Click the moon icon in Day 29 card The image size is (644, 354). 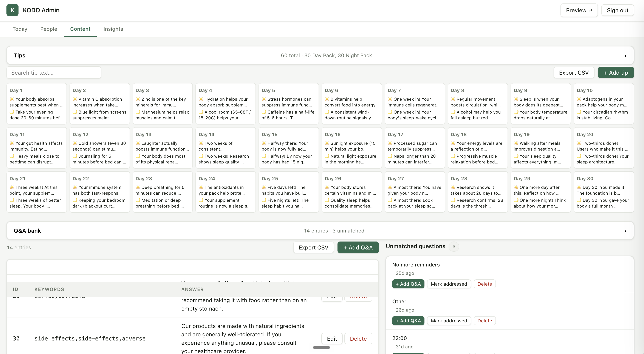point(516,200)
